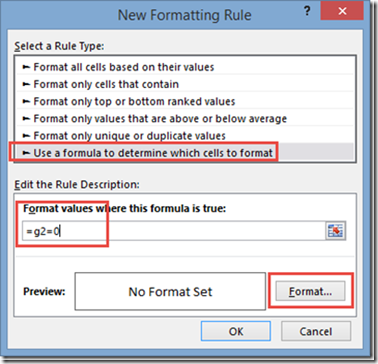The image size is (378, 364).
Task: Cancel the new formatting rule
Action: pos(316,331)
